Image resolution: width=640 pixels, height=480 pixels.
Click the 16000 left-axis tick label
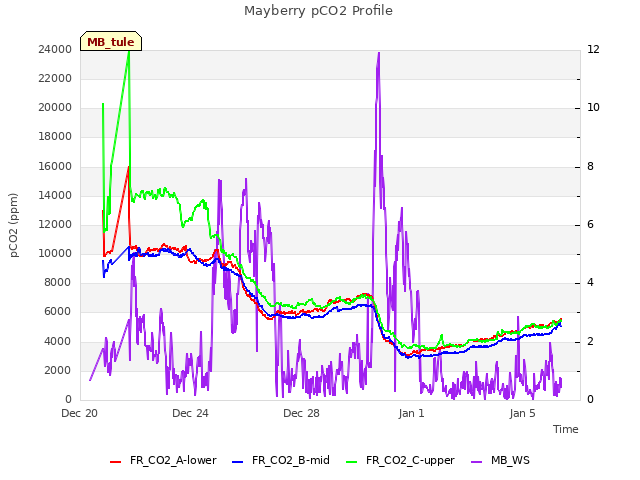[55, 167]
